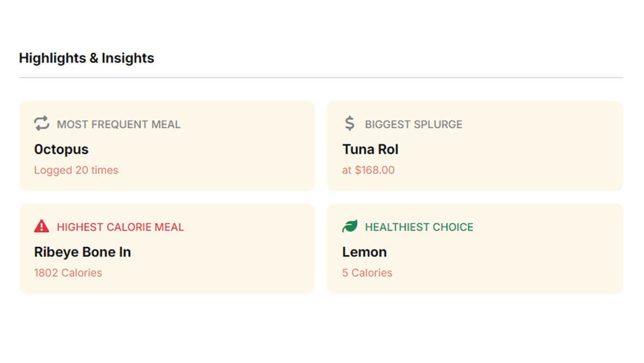
Task: Click the repeat arrows icon
Action: (42, 124)
